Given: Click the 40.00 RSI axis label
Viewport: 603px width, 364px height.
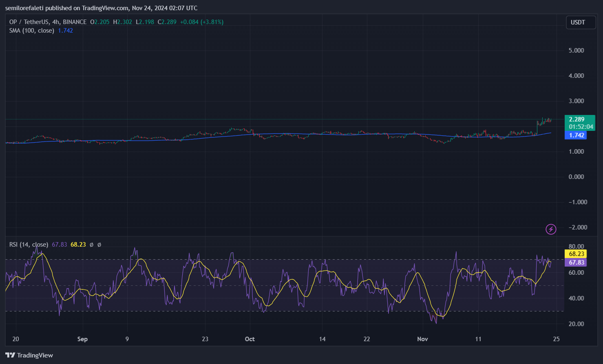Looking at the screenshot, I should (576, 298).
